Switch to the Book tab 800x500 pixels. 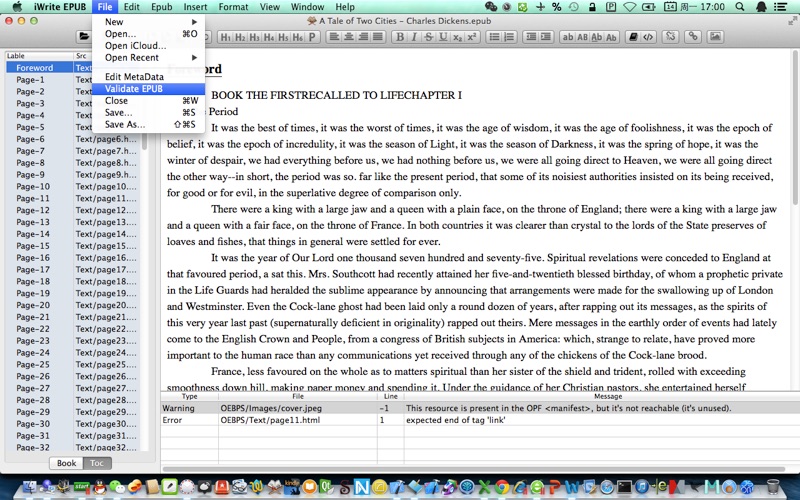click(66, 463)
